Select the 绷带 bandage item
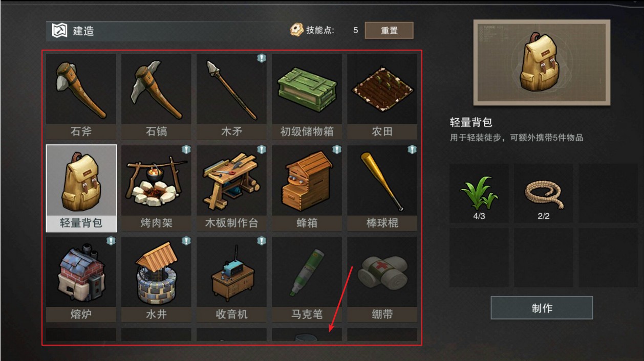The height and width of the screenshot is (361, 644). tap(382, 279)
